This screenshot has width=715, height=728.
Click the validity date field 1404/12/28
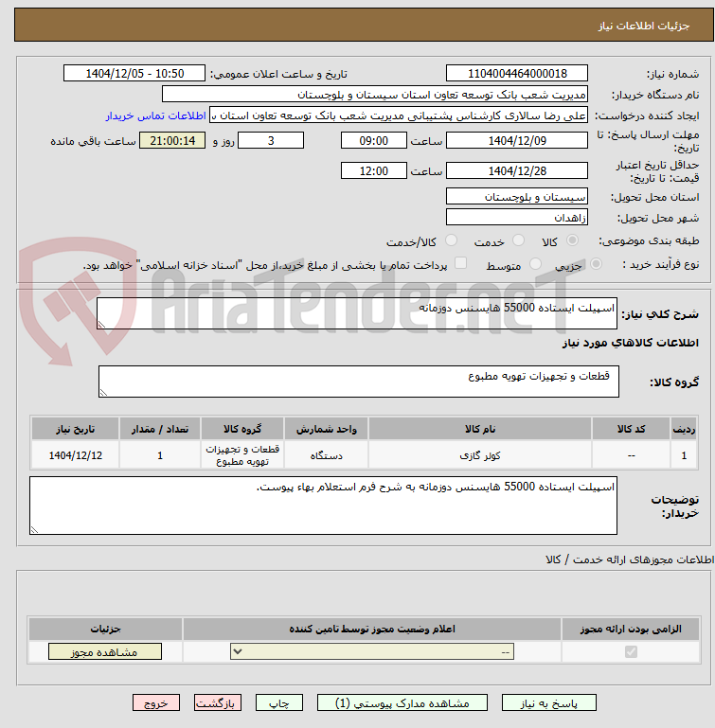tap(517, 170)
